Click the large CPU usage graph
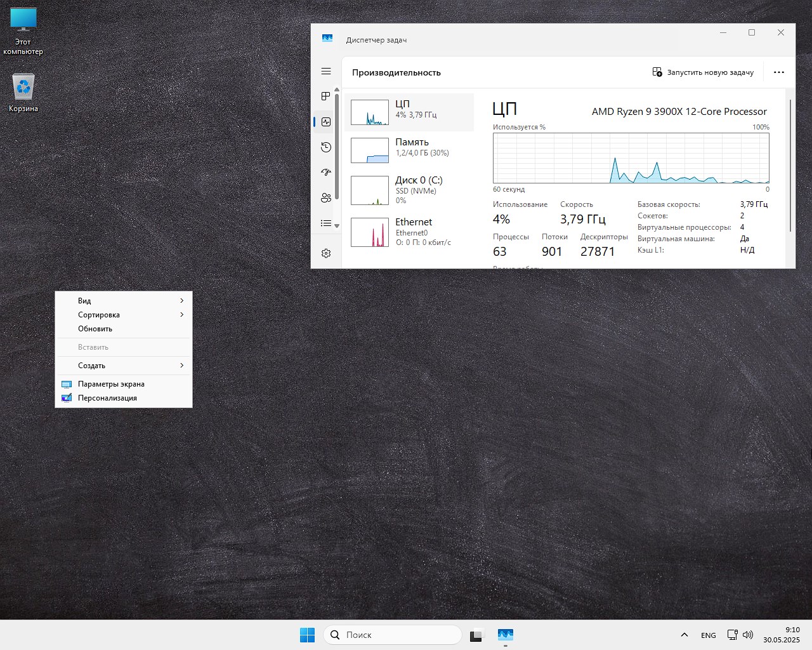Screen dimensions: 812x650 pos(631,158)
